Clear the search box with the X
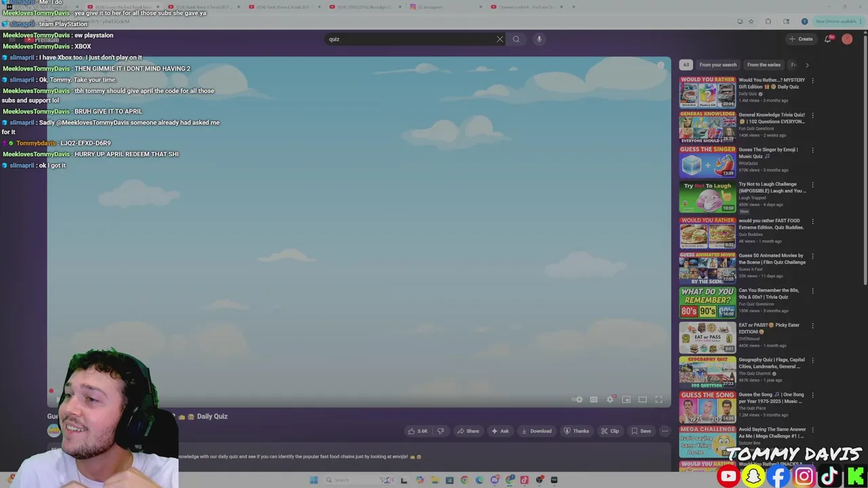The width and height of the screenshot is (868, 488). [500, 39]
